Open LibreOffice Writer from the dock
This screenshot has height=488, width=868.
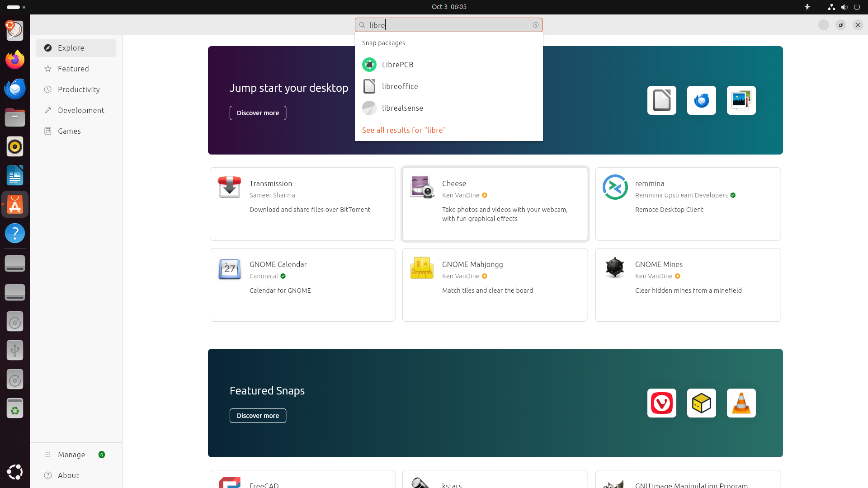click(15, 175)
